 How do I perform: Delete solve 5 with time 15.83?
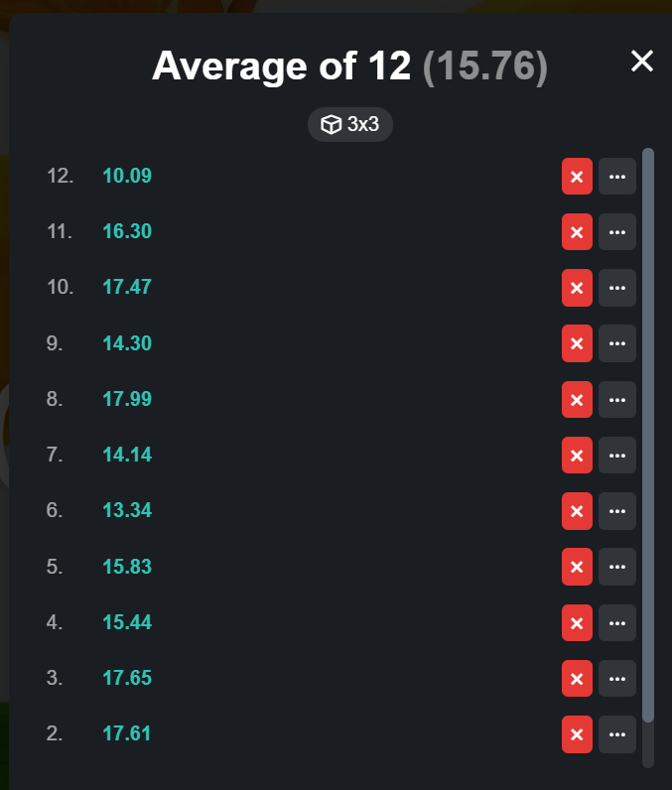[x=577, y=567]
